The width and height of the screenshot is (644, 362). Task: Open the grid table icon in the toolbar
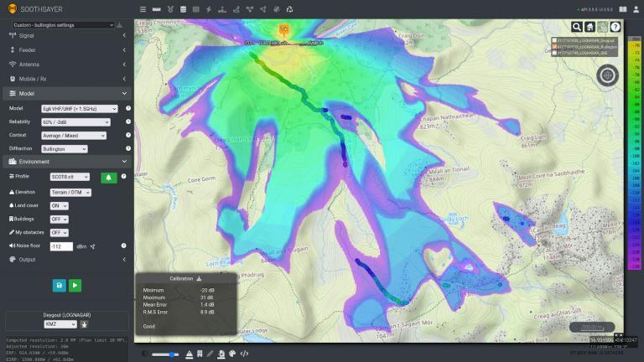click(x=196, y=9)
